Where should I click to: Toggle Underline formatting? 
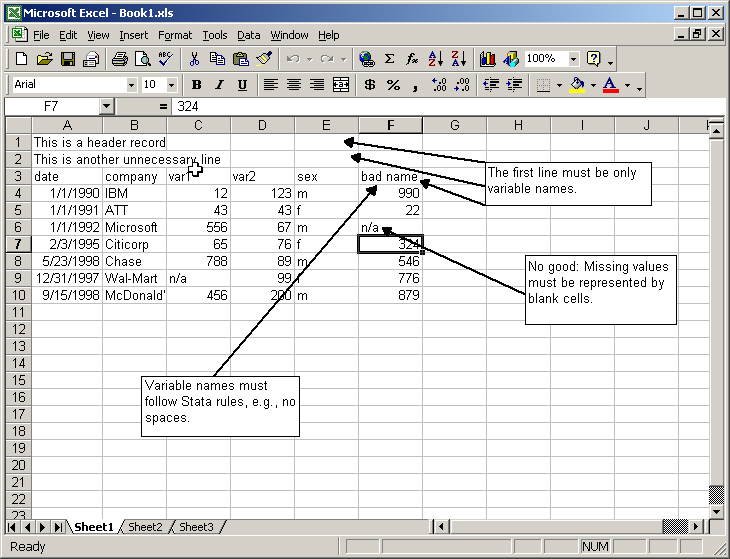point(242,85)
